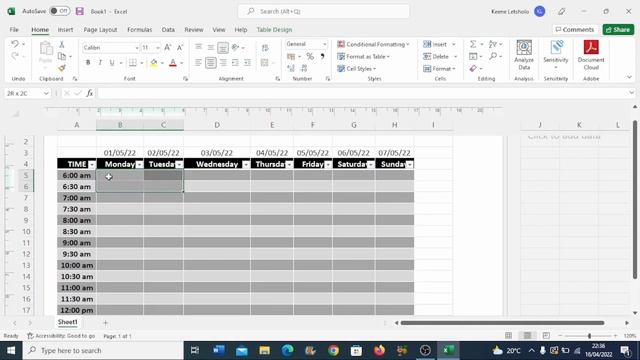
Task: Click the Orientation text angle icon
Action: [x=236, y=47]
